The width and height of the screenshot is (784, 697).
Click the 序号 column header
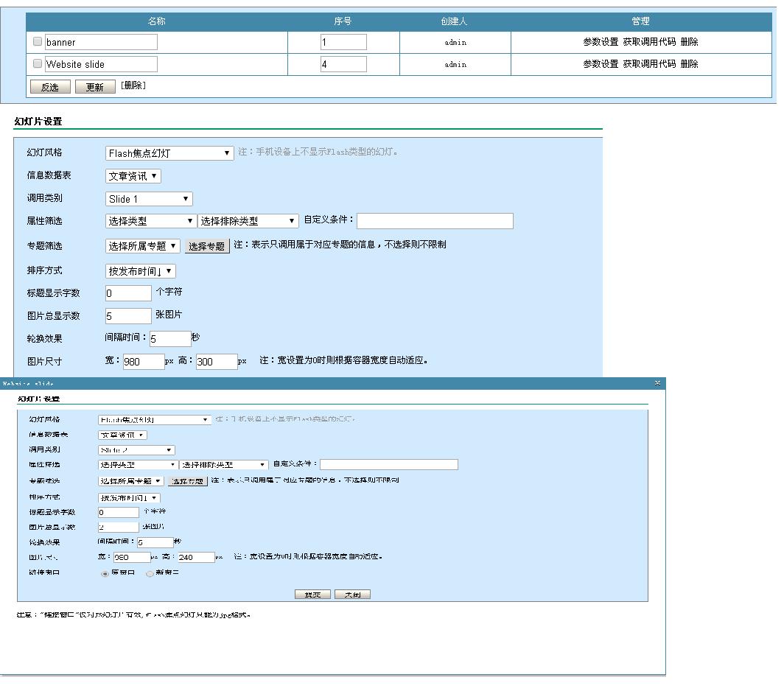(343, 21)
